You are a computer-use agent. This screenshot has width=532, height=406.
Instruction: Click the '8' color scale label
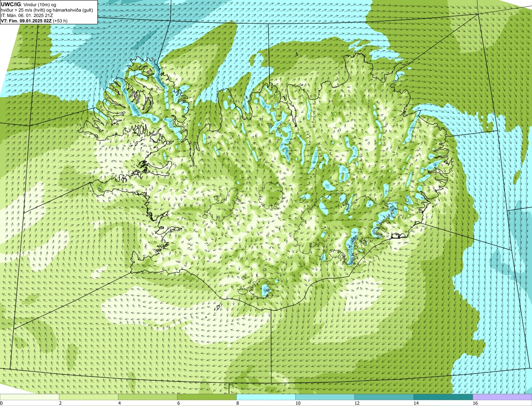[237, 403]
